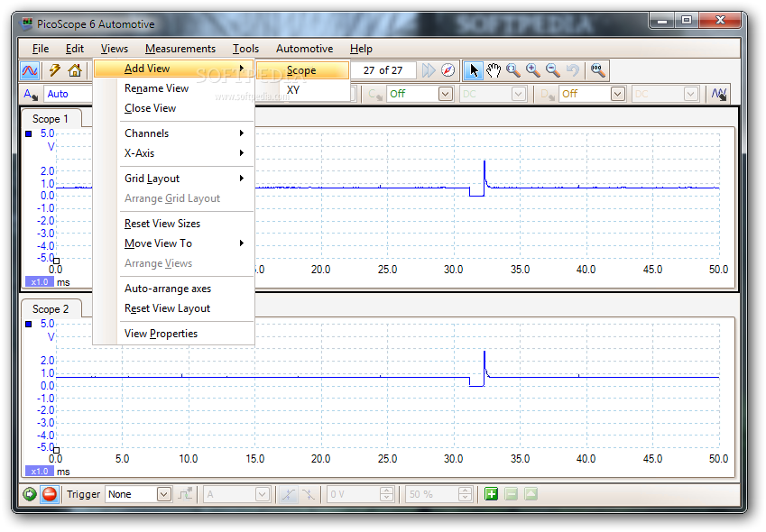This screenshot has width=766, height=532.
Task: Select the hand pan tool
Action: click(x=494, y=70)
